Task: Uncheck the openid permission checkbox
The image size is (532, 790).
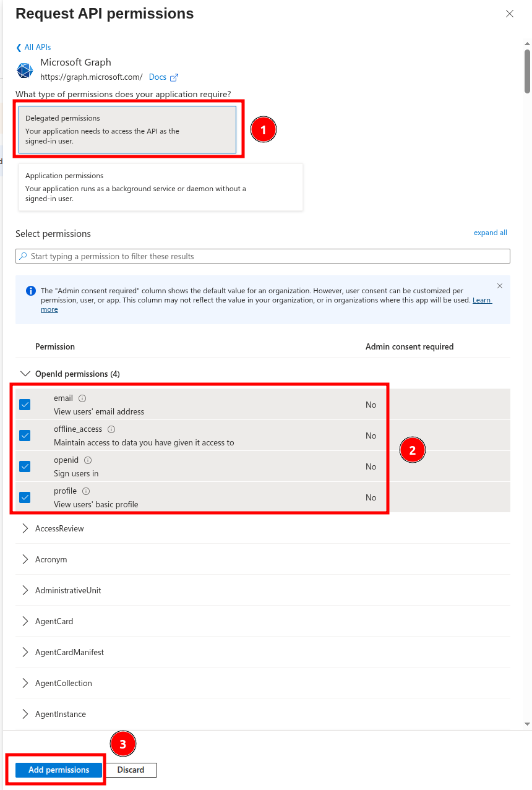Action: point(25,466)
